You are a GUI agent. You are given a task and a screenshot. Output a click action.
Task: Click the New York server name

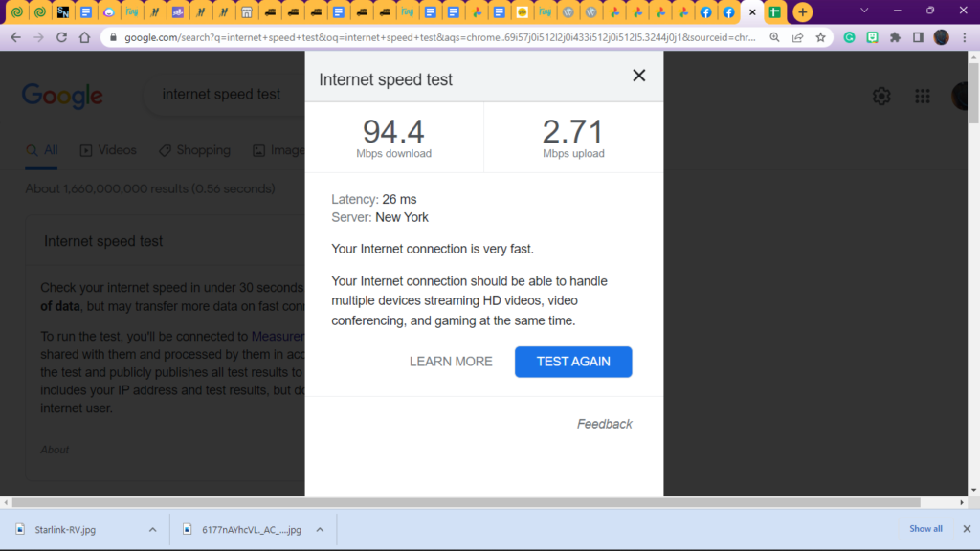pyautogui.click(x=402, y=217)
